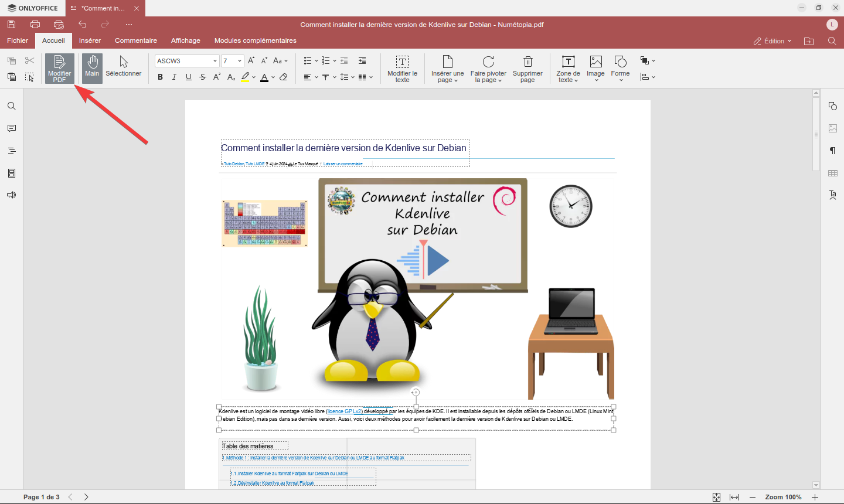Click the horizontal text align icon

click(308, 77)
